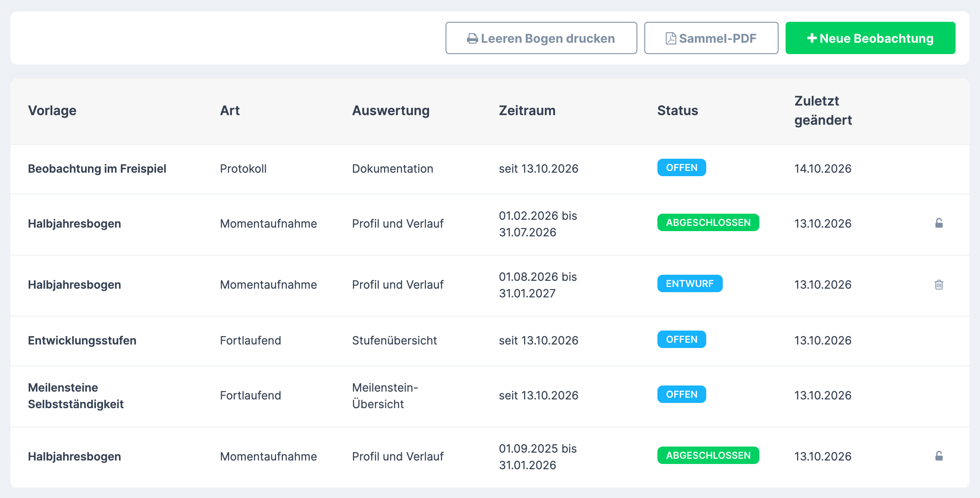Screen dimensions: 980x498
Task: Select the Meilenstein-Übersicht cell
Action: pyautogui.click(x=385, y=396)
